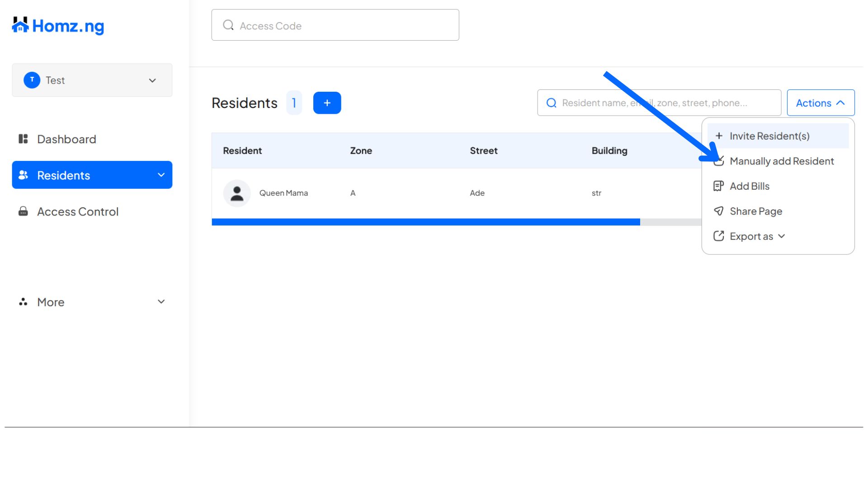Click the Access Code search field
This screenshot has width=868, height=488.
335,25
